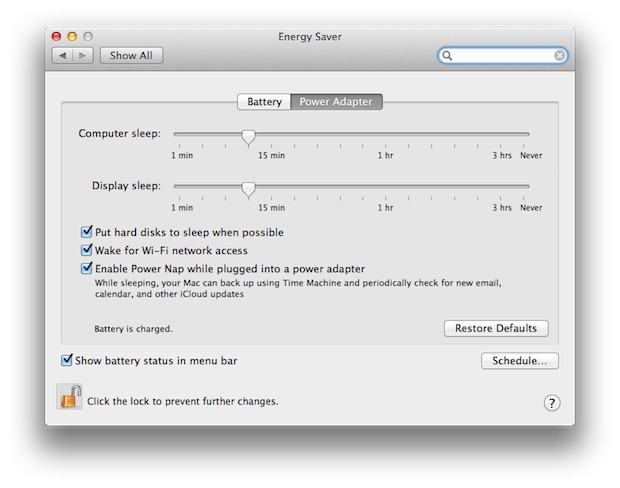Click the magnifying glass search icon
This screenshot has height=488, width=620.
click(x=447, y=55)
